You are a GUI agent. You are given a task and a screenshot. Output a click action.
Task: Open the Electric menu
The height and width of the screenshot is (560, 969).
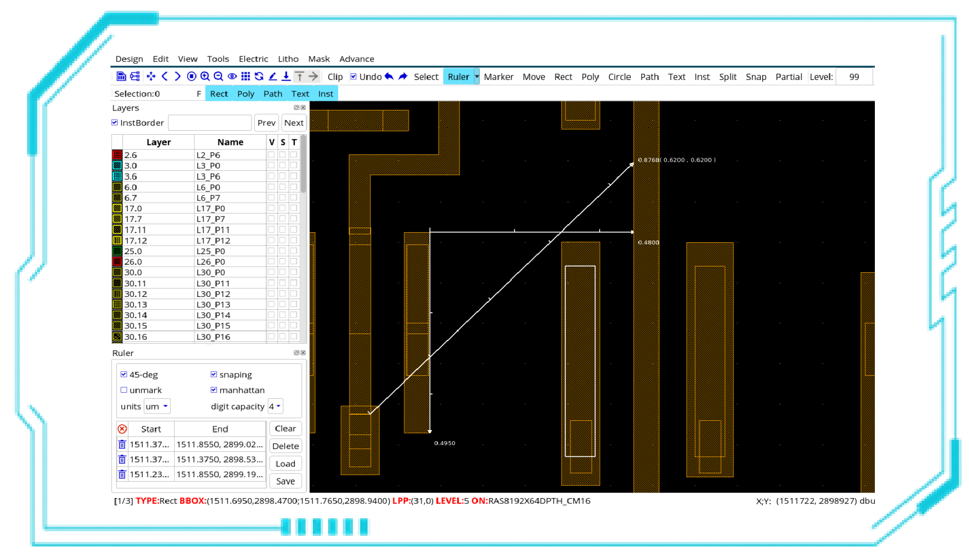point(253,59)
